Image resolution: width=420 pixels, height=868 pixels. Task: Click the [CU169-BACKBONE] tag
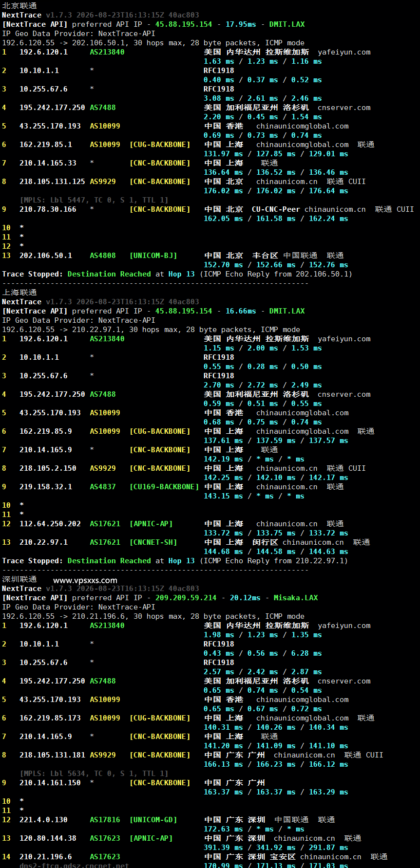point(164,487)
